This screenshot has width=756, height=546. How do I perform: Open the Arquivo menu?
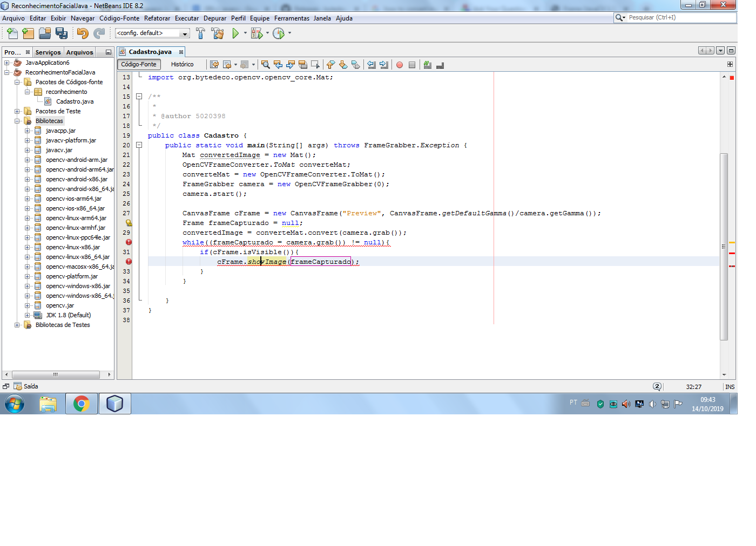[x=13, y=18]
